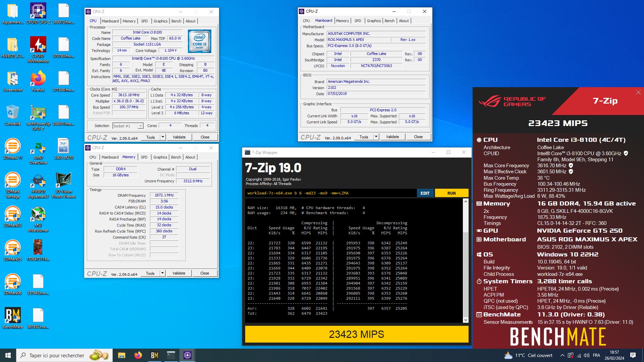This screenshot has width=644, height=362.
Task: Click Tools button in Memory window
Action: point(150,273)
